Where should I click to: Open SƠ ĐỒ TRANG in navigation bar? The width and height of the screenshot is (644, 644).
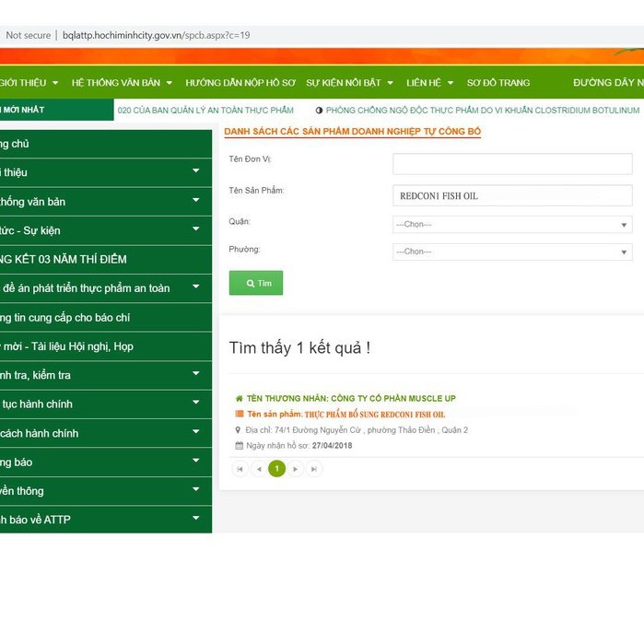498,83
